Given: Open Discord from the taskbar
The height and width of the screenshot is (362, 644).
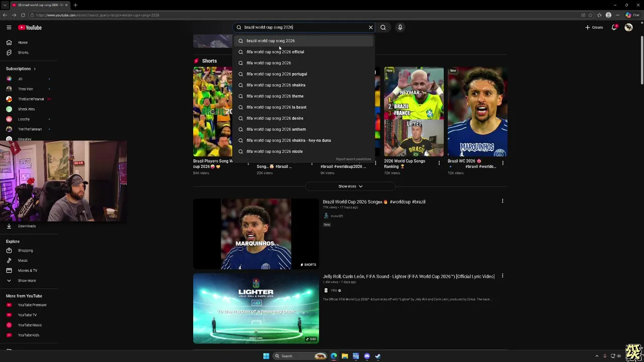Looking at the screenshot, I should 367,356.
